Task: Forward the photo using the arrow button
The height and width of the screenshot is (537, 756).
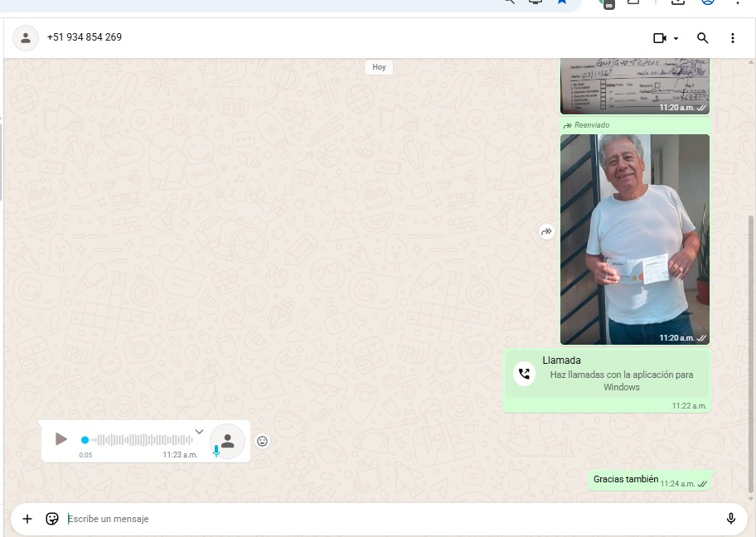Action: pos(545,232)
